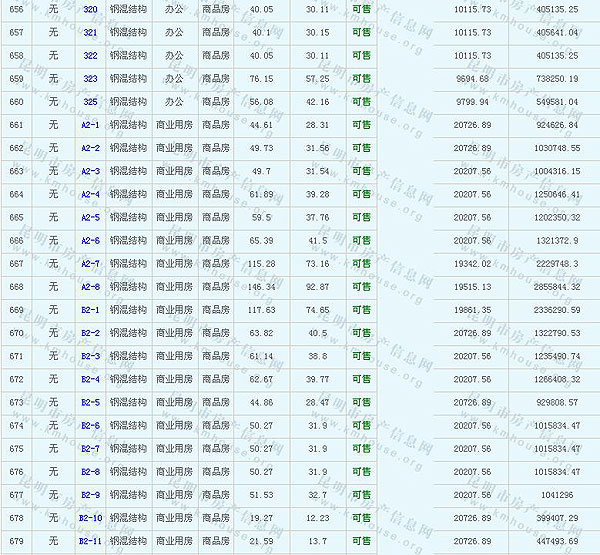
Task: Click unit A2-1 link
Action: [x=90, y=125]
